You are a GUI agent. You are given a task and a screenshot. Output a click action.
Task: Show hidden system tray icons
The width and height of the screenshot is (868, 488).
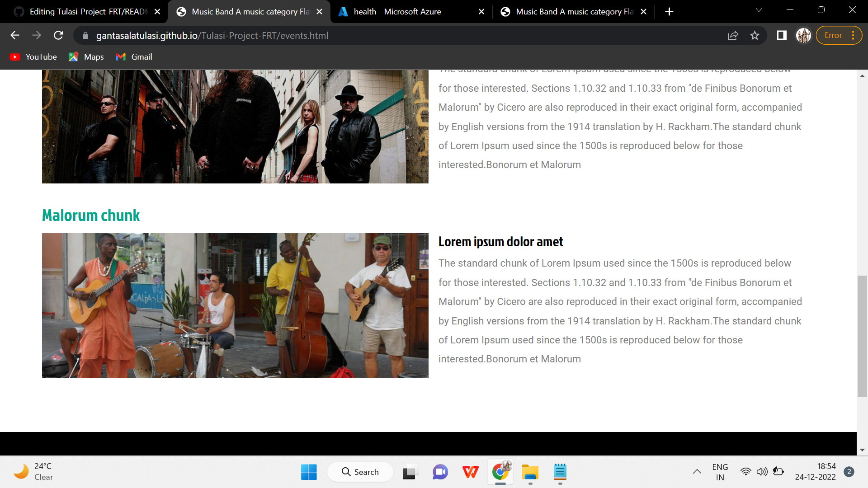pos(697,472)
